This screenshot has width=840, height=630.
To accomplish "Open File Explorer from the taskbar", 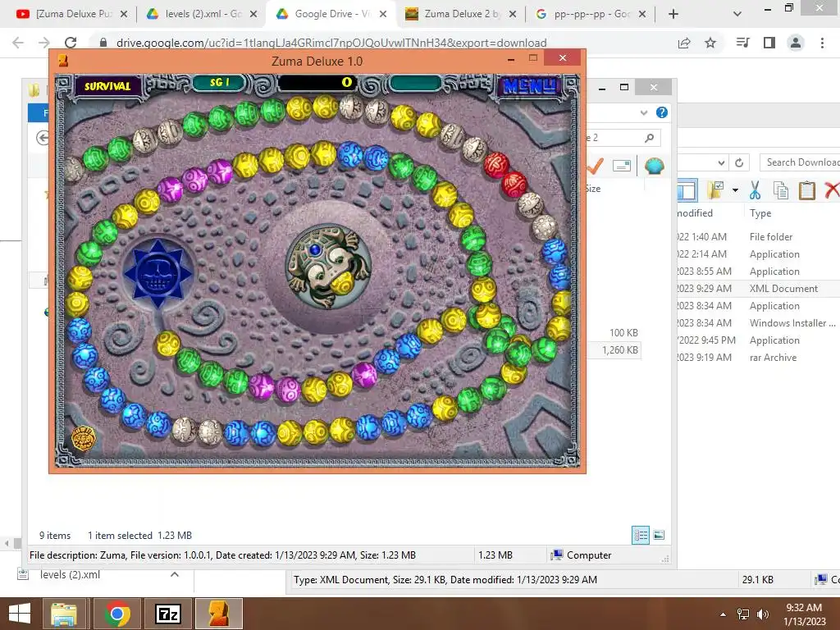I will (x=64, y=614).
